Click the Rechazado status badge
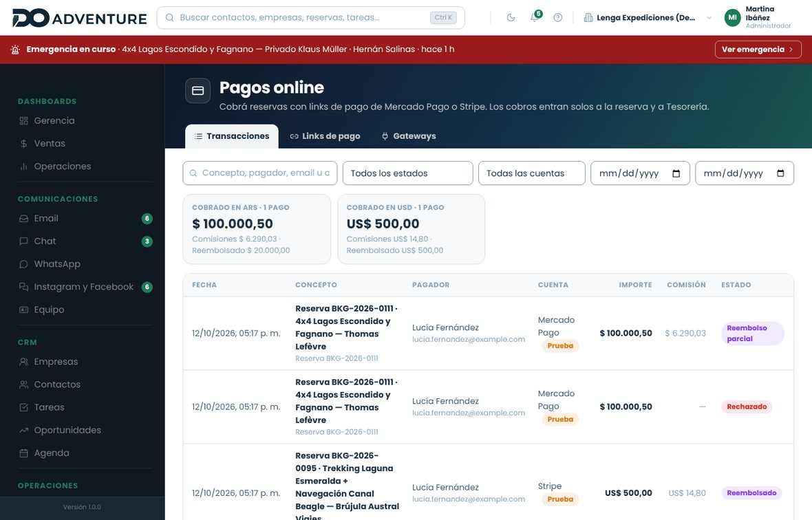Screen dimensions: 812x520 (x=747, y=407)
